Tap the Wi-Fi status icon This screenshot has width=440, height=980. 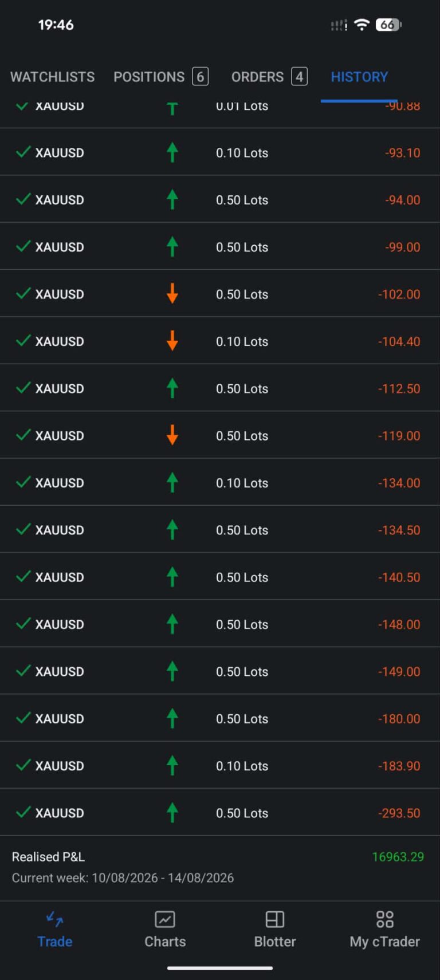[x=362, y=25]
